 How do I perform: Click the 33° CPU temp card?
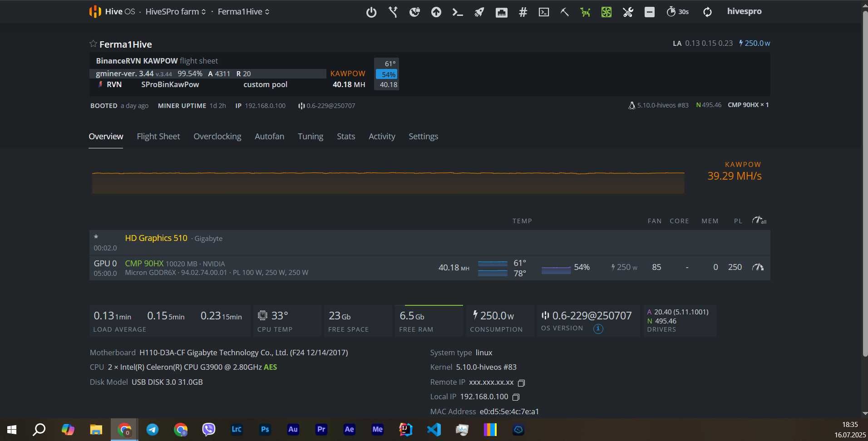287,321
